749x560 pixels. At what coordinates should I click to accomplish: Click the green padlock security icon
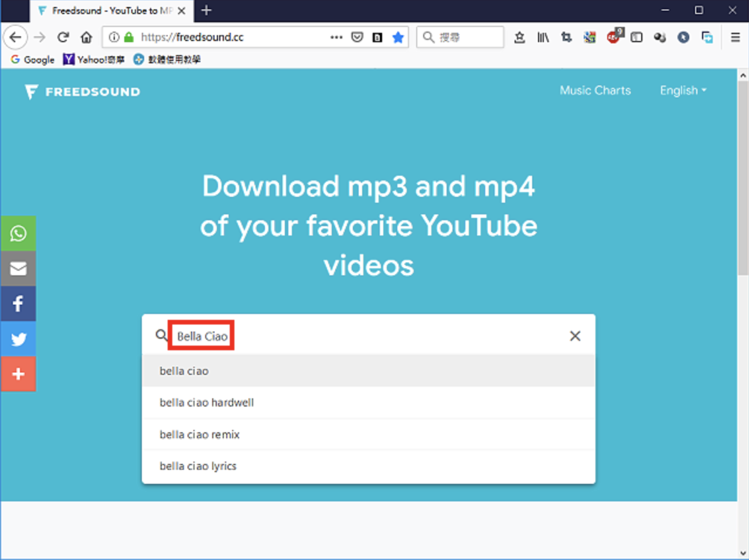point(129,37)
